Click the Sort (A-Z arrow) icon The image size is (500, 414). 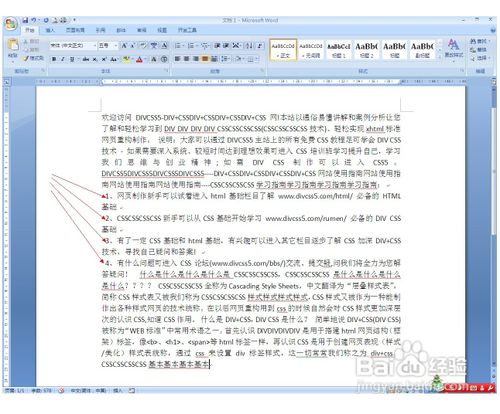pos(249,46)
